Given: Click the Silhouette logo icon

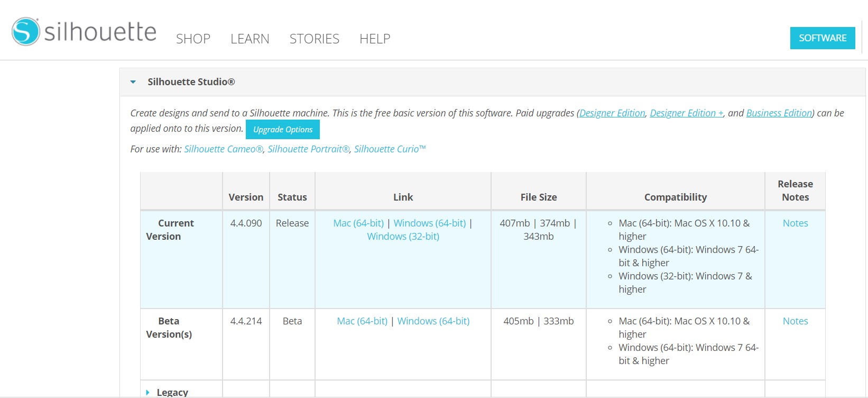Looking at the screenshot, I should coord(26,32).
